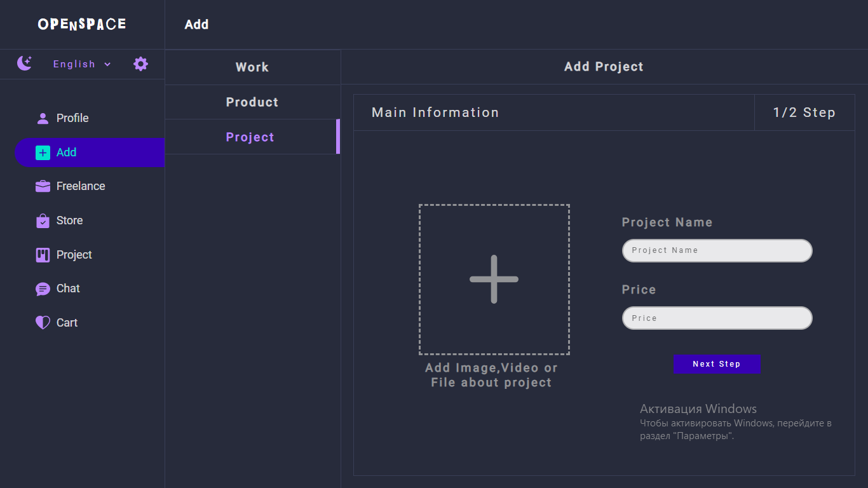Focus the Project Name input field
Screen dimensions: 868x488
pos(717,250)
